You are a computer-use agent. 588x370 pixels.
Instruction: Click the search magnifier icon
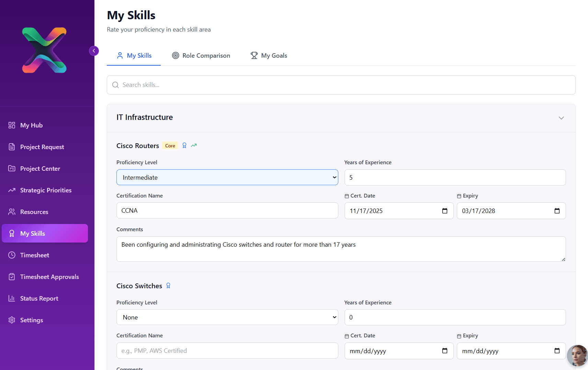point(115,85)
